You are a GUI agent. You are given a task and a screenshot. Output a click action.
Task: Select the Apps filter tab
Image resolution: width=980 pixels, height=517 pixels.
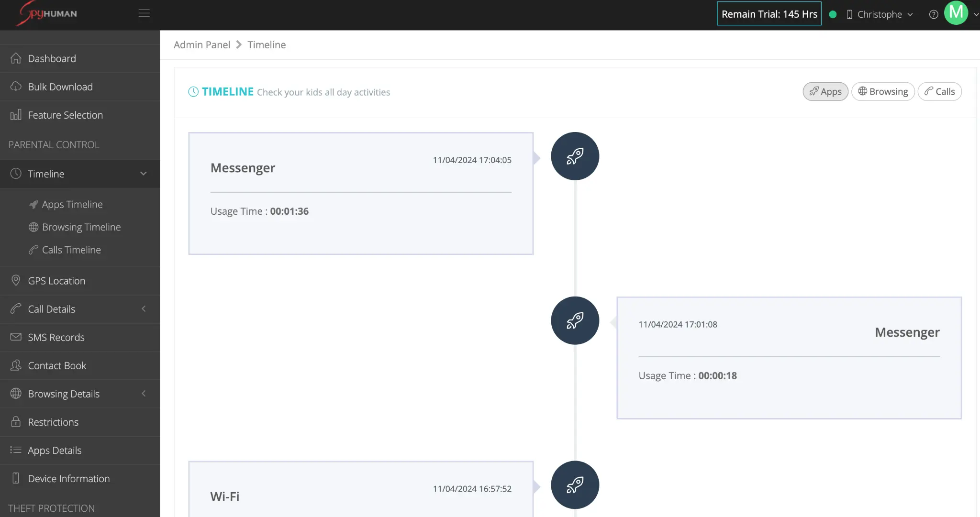coord(825,91)
